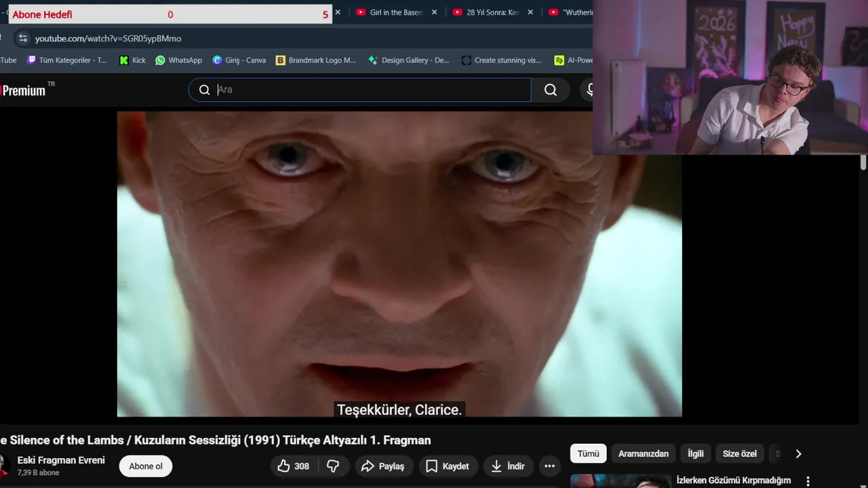The height and width of the screenshot is (488, 868).
Task: Open Design Gallery bookmark
Action: tap(408, 60)
